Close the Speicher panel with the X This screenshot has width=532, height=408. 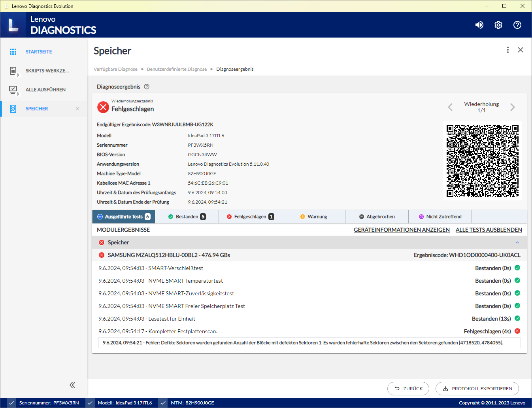(x=521, y=50)
